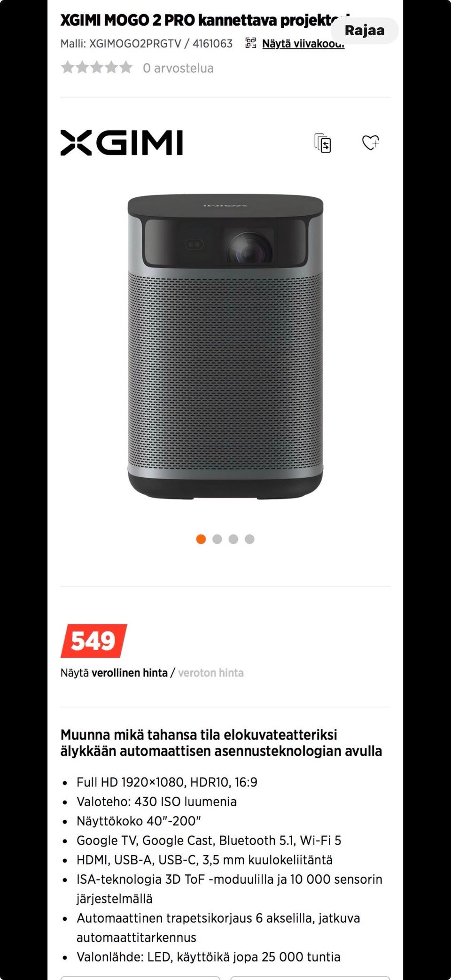Viewport: 451px width, 980px height.
Task: Select the third image carousel dot
Action: click(x=233, y=539)
